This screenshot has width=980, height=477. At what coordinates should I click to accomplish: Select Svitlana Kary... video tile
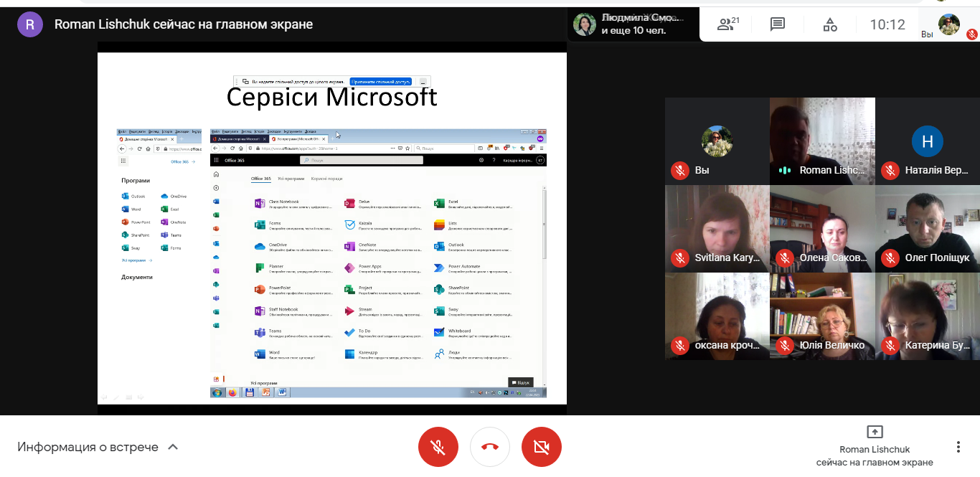(717, 229)
